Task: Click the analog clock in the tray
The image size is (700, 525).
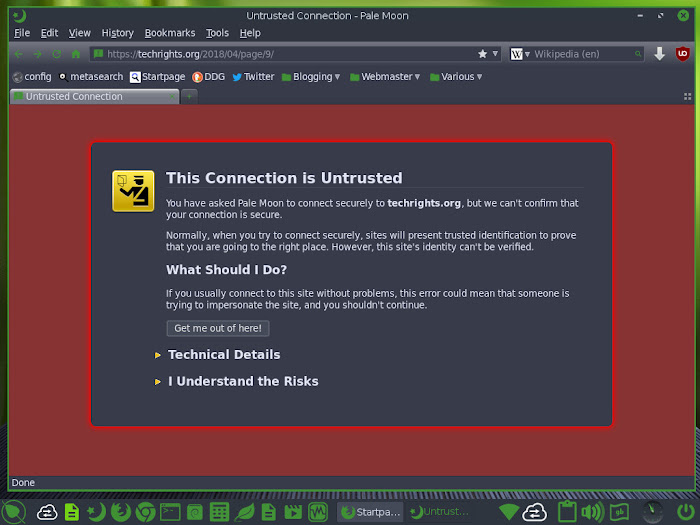Action: tap(653, 512)
